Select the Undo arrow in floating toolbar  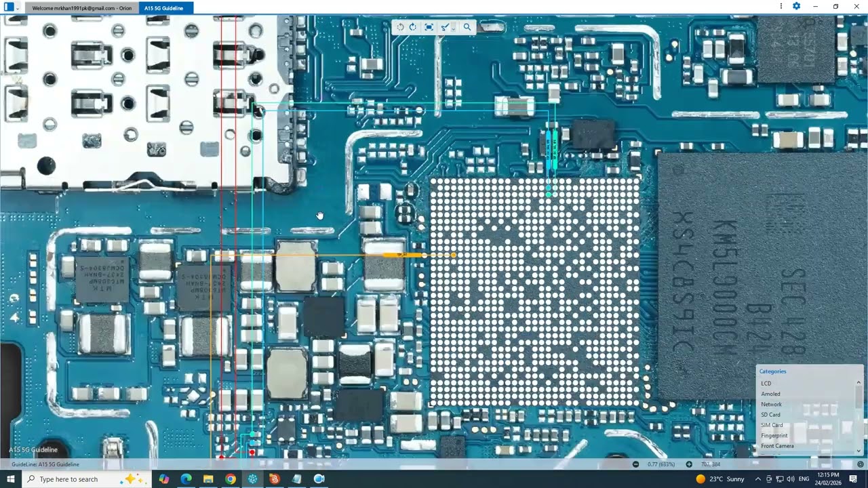tap(400, 27)
